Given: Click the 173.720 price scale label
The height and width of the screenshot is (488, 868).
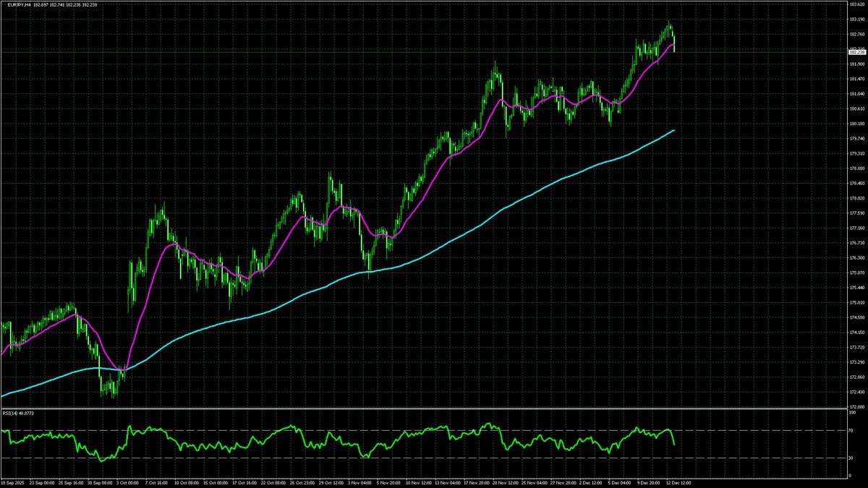Looking at the screenshot, I should click(x=856, y=347).
